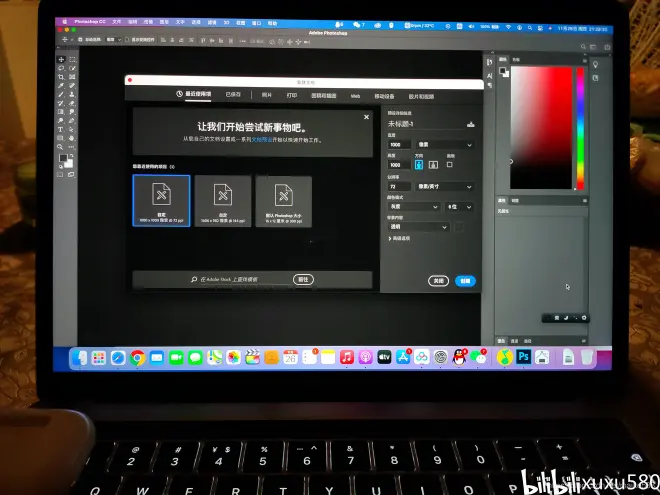Switch to the 已保存 tab
Image resolution: width=660 pixels, height=495 pixels.
(x=233, y=95)
